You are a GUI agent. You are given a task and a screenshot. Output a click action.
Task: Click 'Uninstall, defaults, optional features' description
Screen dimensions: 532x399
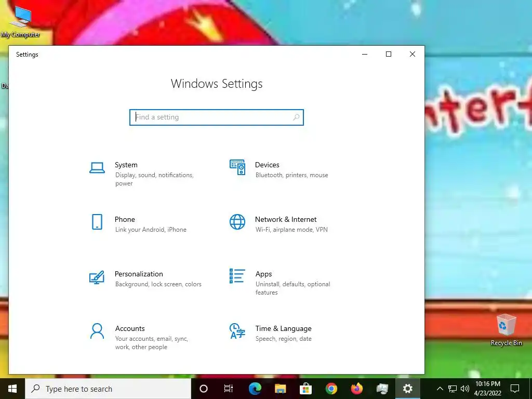pos(293,288)
